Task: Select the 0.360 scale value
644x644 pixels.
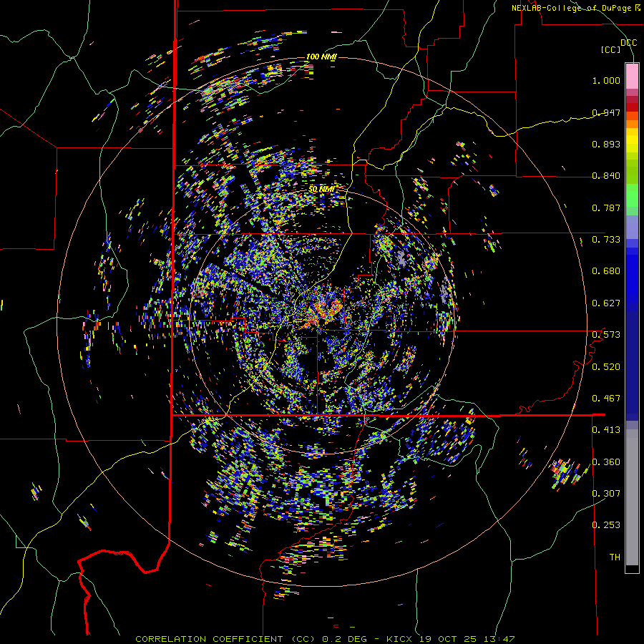Action: 606,462
